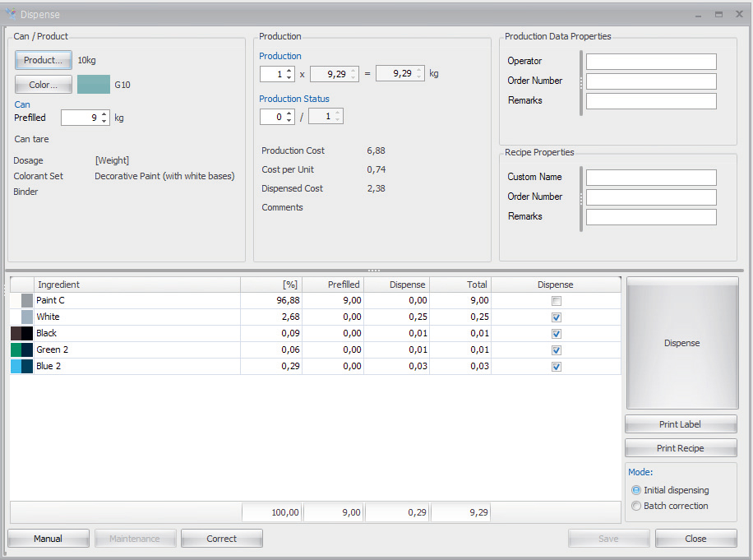Click the Prefilled kg value field

pyautogui.click(x=81, y=118)
